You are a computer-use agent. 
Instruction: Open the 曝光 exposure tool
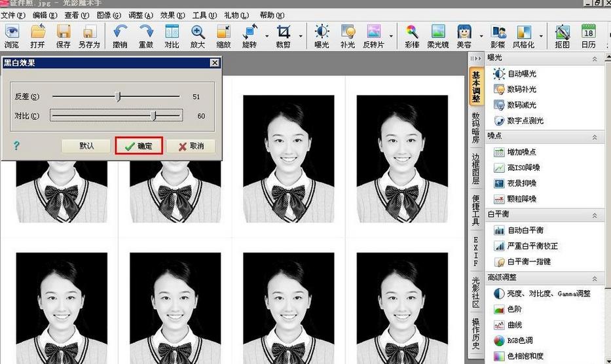(322, 35)
